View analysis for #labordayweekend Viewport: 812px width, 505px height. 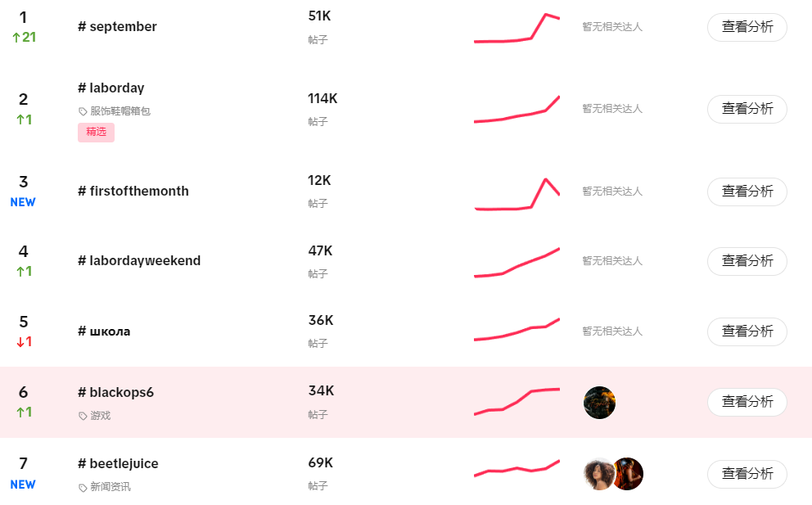pos(747,261)
